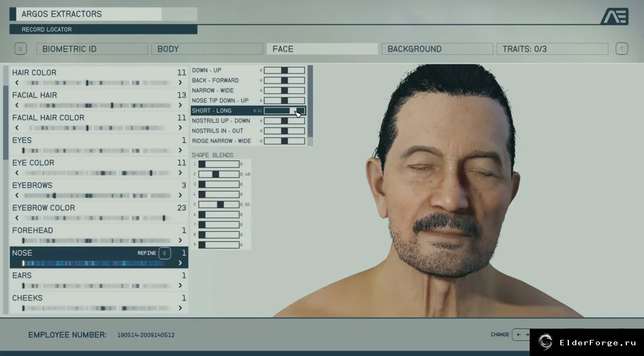This screenshot has width=644, height=356.
Task: Next Eyebrows option arrow
Action: pos(180,195)
